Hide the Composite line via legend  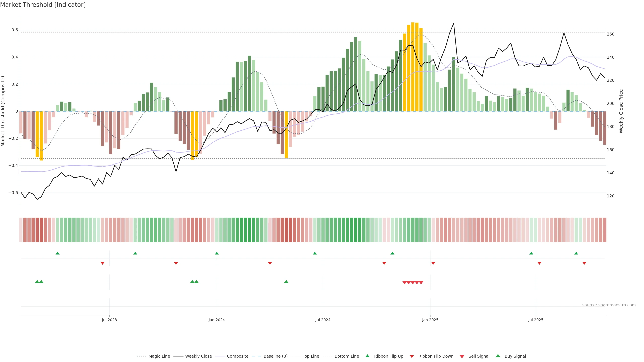point(237,356)
